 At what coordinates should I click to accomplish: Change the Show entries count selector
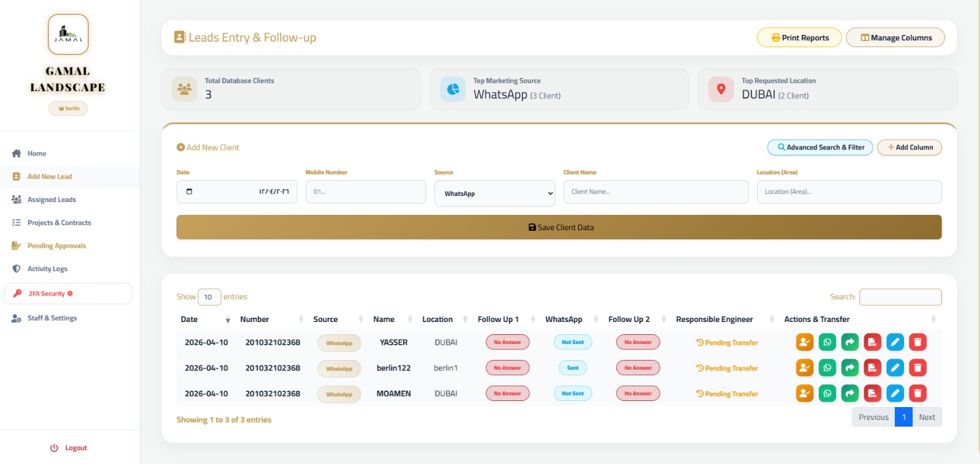(209, 297)
